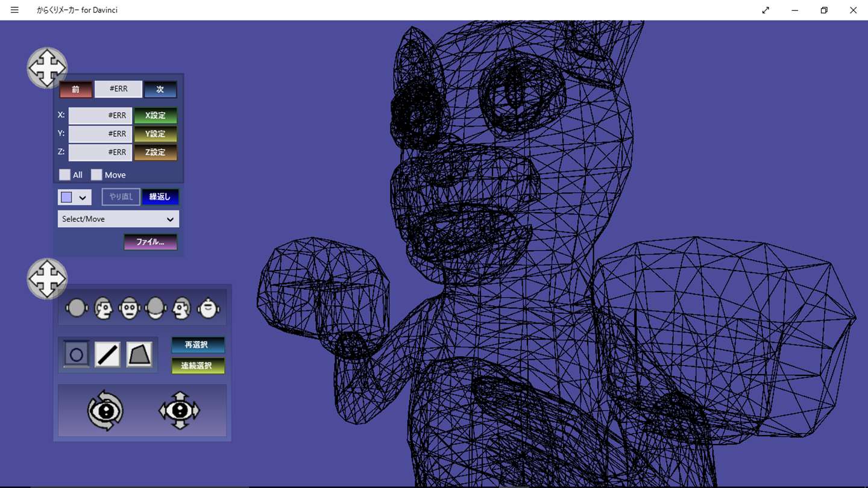Enter full screen with the expand arrow icon

pyautogui.click(x=766, y=10)
